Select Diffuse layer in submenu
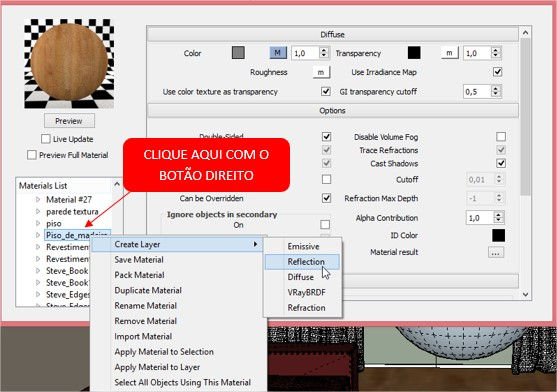Screen dimensions: 557x392 coord(303,277)
